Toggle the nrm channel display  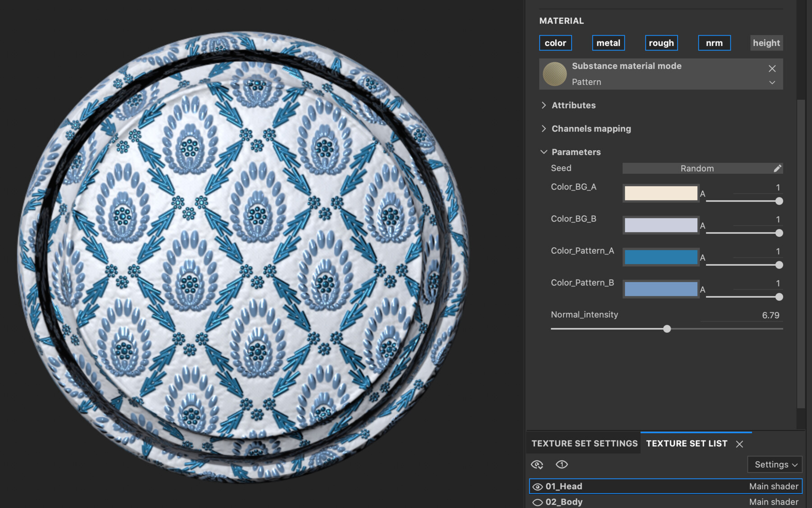[x=714, y=43]
